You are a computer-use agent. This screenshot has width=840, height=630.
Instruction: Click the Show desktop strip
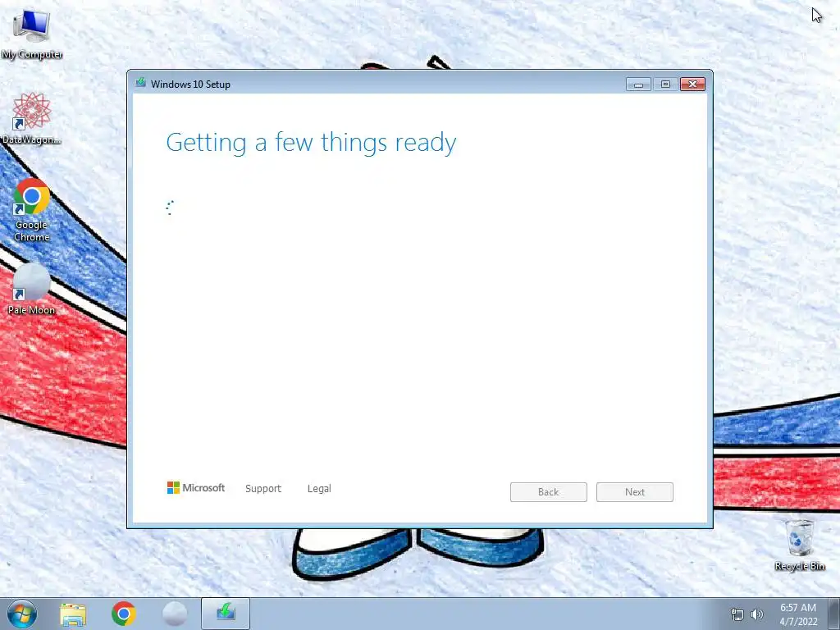click(834, 614)
